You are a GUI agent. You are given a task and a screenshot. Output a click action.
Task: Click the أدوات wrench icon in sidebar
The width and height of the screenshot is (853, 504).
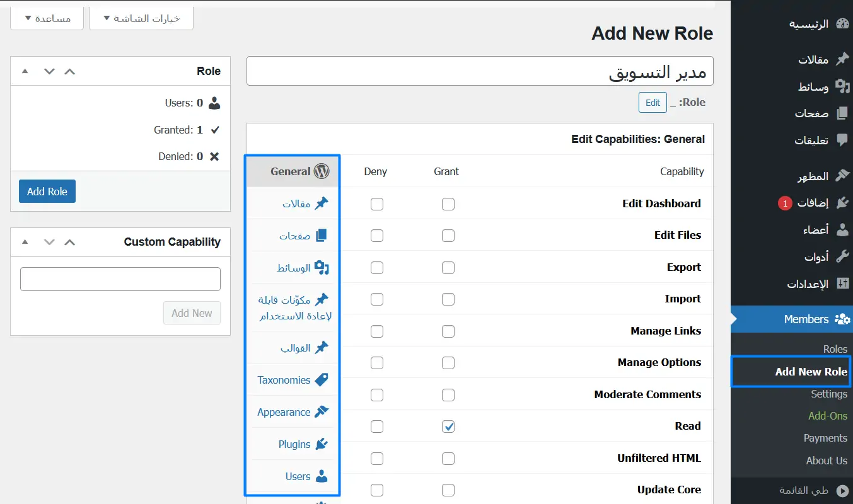pyautogui.click(x=842, y=257)
